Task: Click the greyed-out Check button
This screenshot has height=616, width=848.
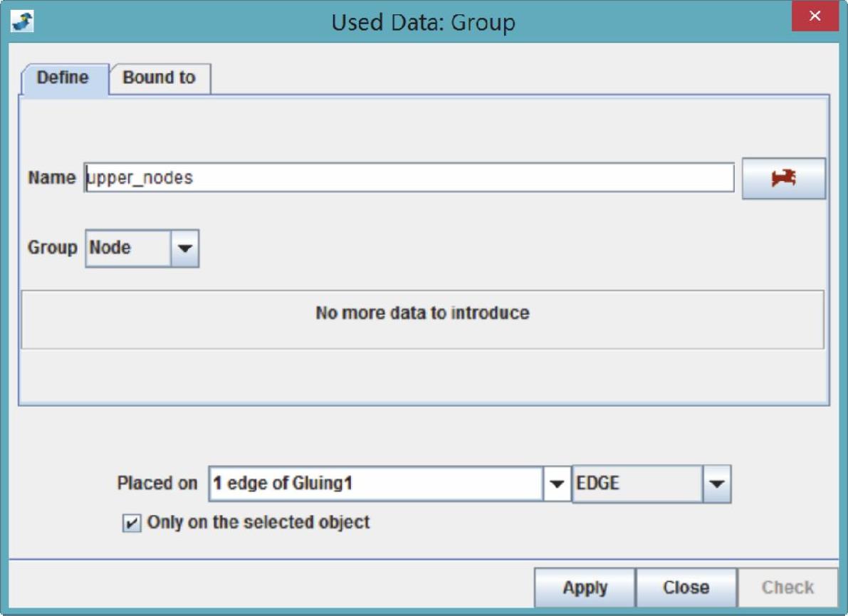Action: coord(787,588)
